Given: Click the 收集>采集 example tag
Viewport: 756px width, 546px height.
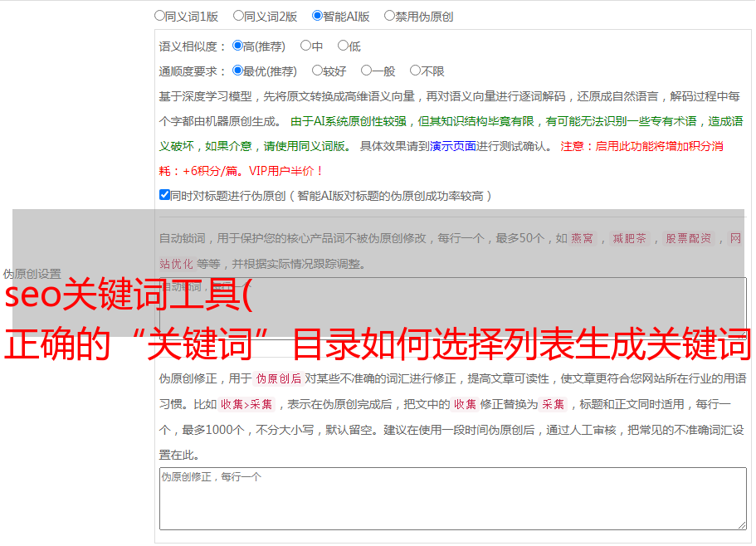Looking at the screenshot, I should 246,404.
